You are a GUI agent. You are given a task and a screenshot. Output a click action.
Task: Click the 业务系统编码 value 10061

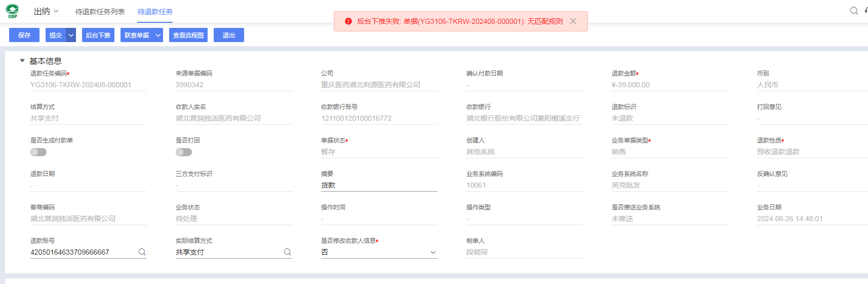476,185
